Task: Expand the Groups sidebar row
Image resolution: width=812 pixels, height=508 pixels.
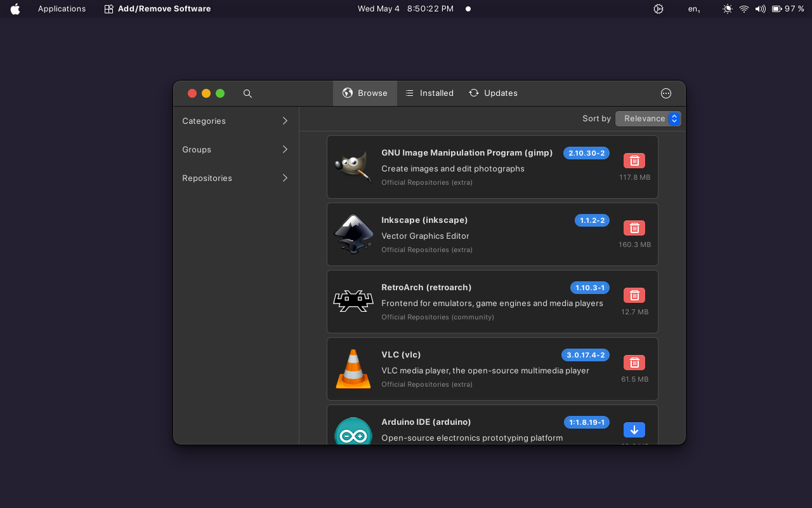Action: pyautogui.click(x=236, y=149)
